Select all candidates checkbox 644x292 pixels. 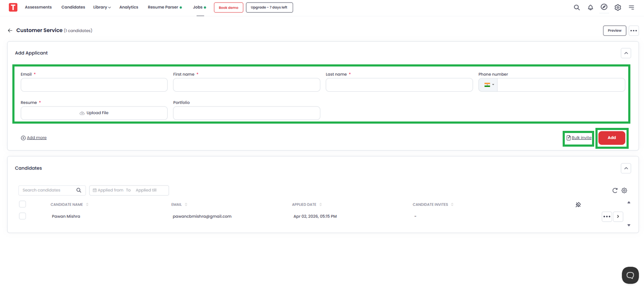pyautogui.click(x=23, y=204)
